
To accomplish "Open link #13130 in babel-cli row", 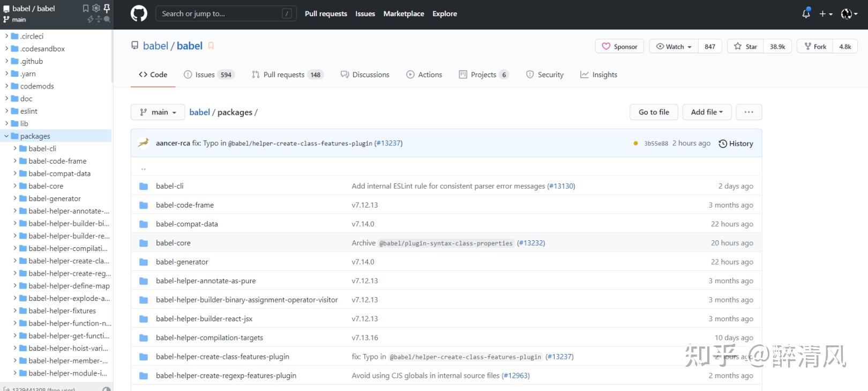I will (561, 186).
